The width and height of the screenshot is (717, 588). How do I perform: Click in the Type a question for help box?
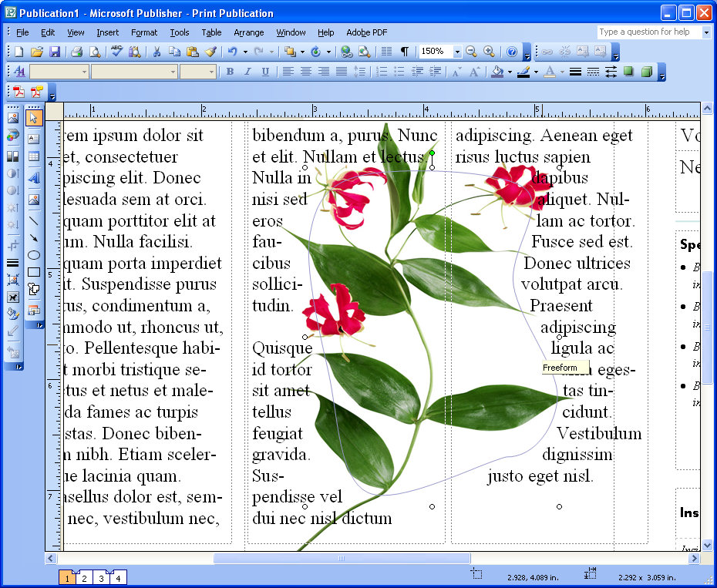649,32
